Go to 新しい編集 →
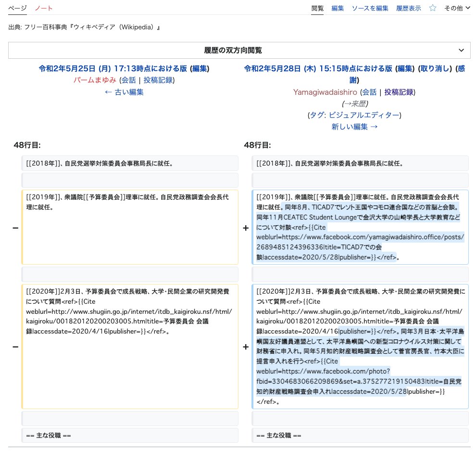This screenshot has height=451, width=476. [354, 127]
